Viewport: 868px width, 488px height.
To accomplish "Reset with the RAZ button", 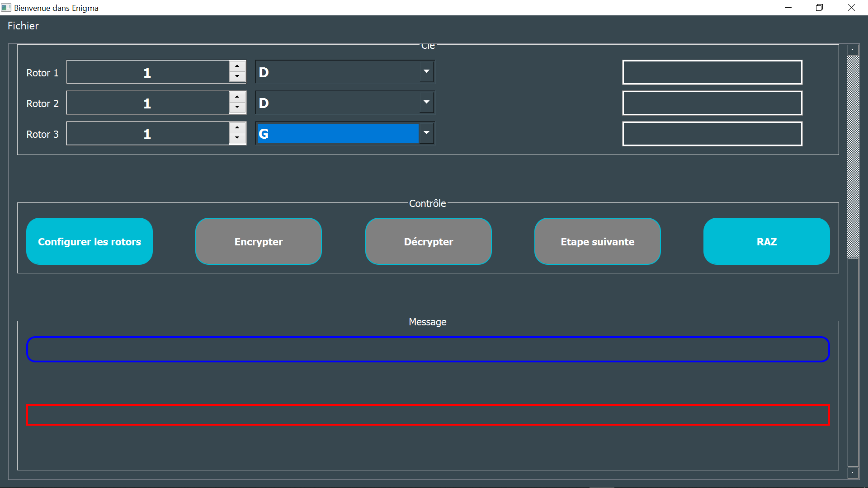I will 767,241.
